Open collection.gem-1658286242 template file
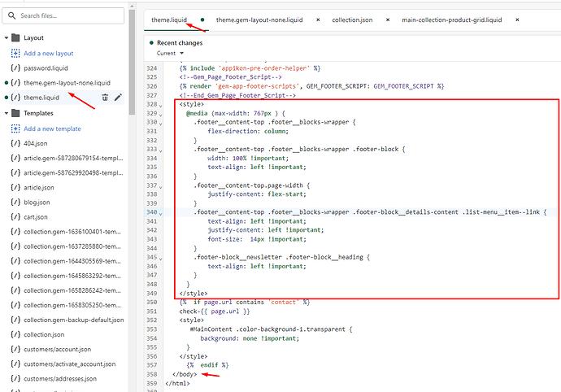Viewport: 561px width, 392px height. 72,290
